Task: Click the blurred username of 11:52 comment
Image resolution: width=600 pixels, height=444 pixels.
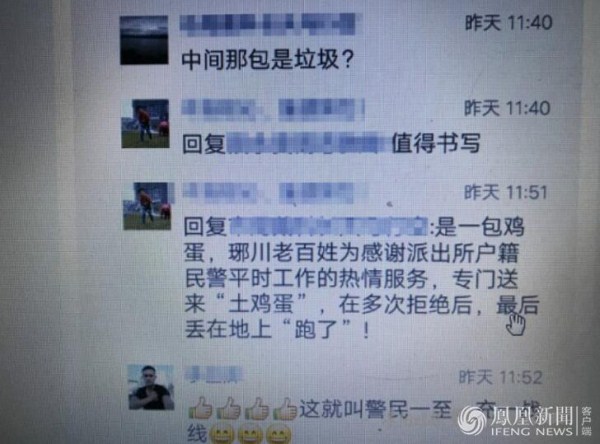Action: click(x=214, y=375)
